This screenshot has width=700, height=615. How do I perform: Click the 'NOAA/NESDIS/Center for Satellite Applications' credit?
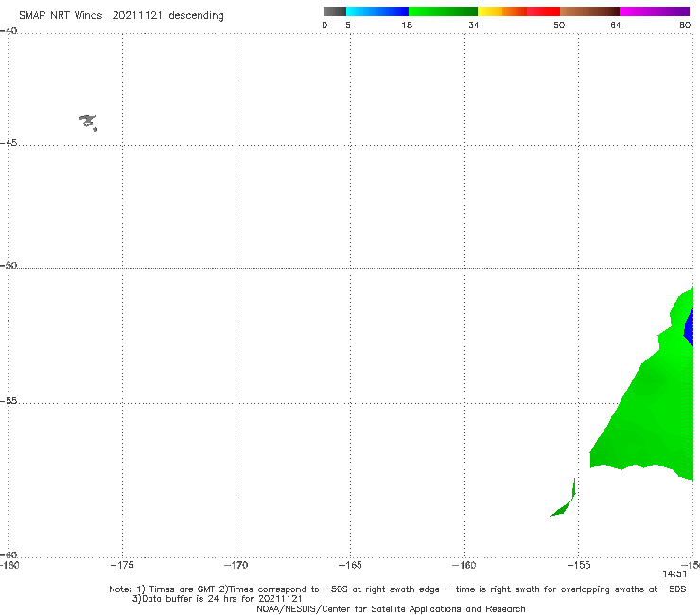pos(391,608)
